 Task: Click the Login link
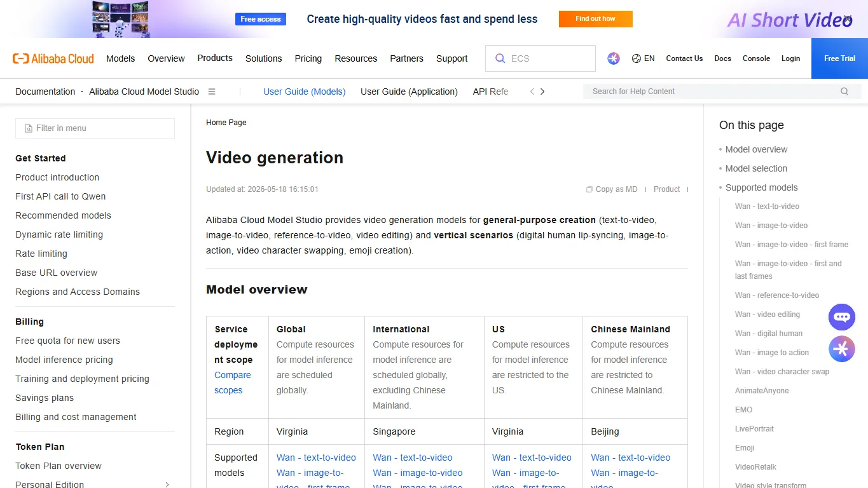[x=790, y=58]
